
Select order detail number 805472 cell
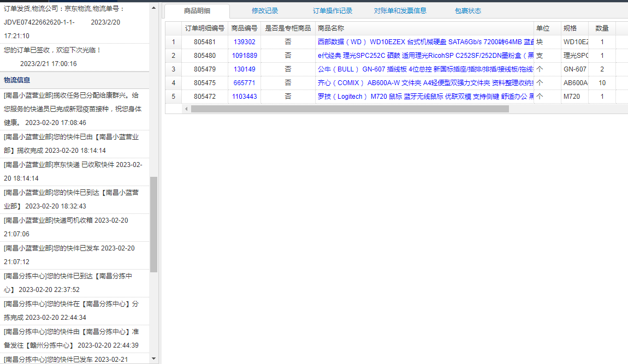(x=205, y=97)
